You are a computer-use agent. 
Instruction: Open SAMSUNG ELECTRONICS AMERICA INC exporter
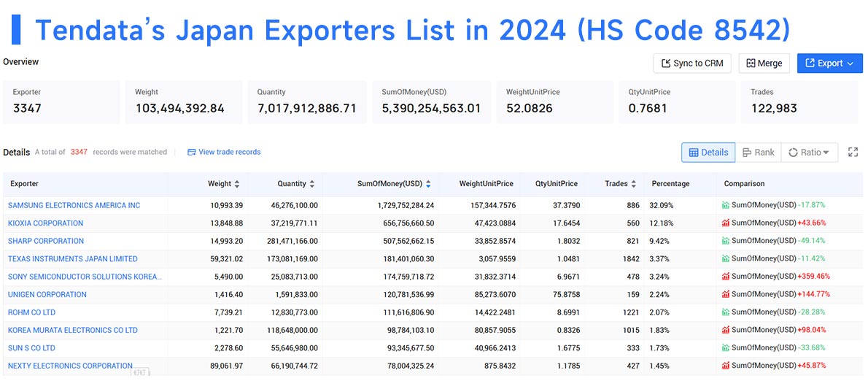[74, 205]
